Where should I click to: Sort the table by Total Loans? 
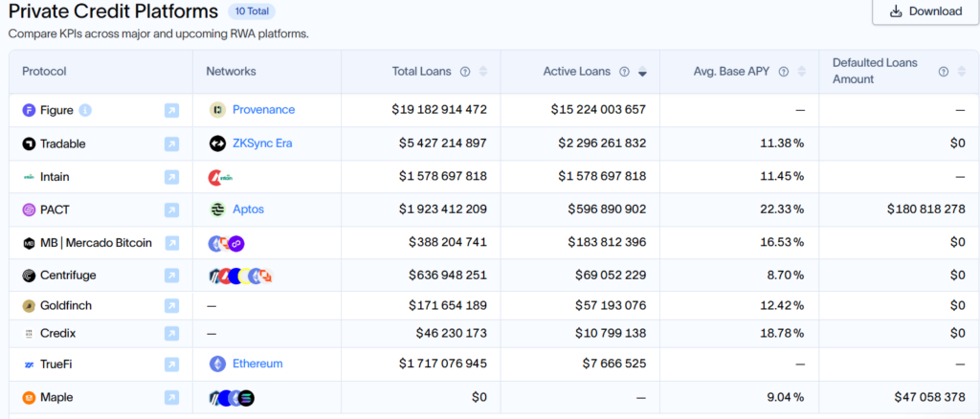click(483, 72)
